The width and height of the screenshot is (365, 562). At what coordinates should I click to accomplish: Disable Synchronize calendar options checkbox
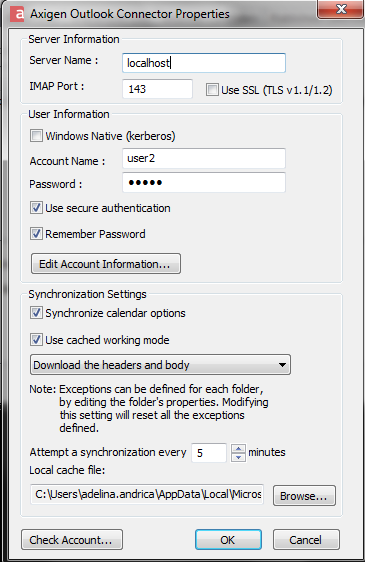coord(36,313)
